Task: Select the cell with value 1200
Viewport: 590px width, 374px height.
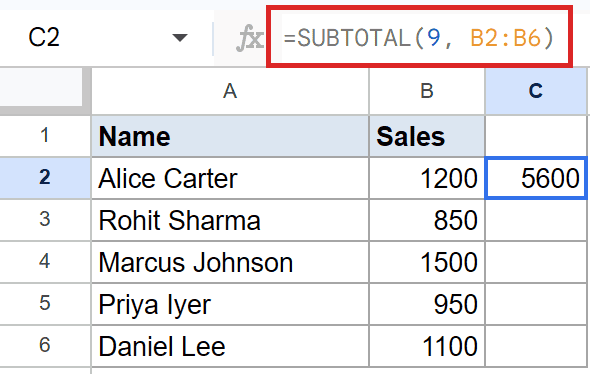Action: pyautogui.click(x=427, y=178)
